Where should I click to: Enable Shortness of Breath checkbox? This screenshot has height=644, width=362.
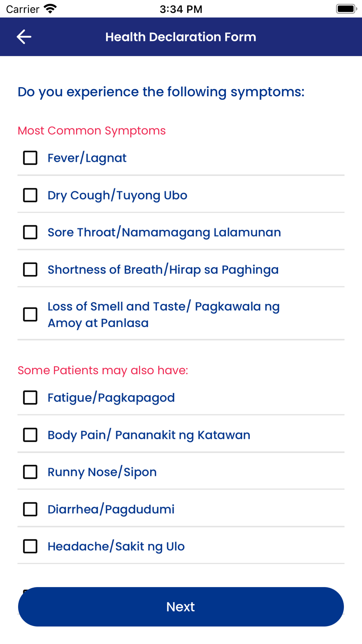(30, 269)
